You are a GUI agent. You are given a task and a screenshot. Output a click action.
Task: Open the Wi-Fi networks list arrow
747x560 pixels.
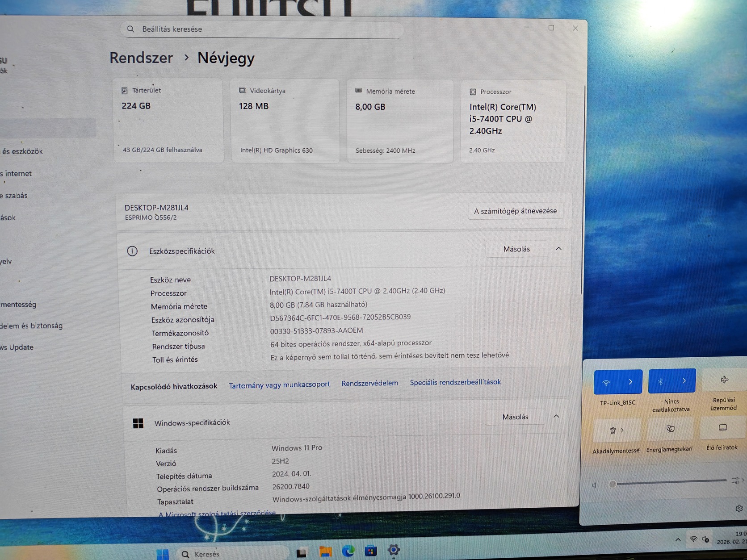[630, 382]
